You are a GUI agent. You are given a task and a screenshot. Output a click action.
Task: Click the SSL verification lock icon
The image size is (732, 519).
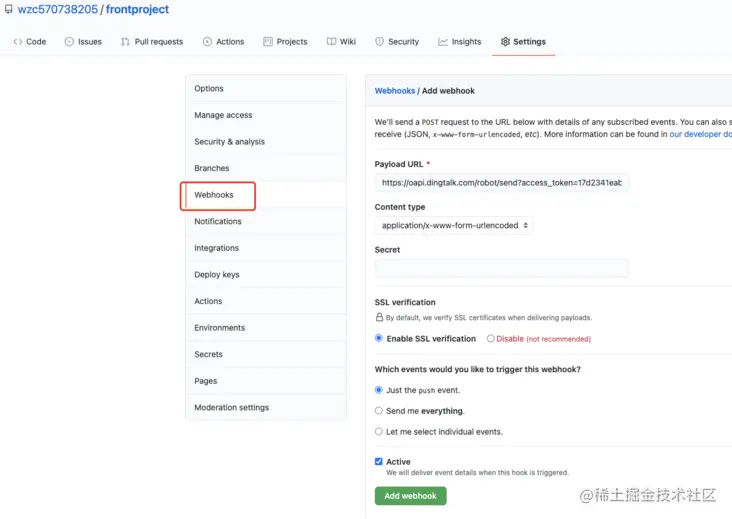380,317
